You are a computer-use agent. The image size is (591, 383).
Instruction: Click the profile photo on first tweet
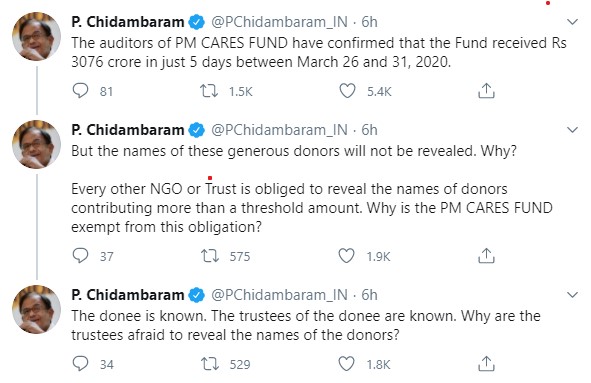click(x=37, y=36)
